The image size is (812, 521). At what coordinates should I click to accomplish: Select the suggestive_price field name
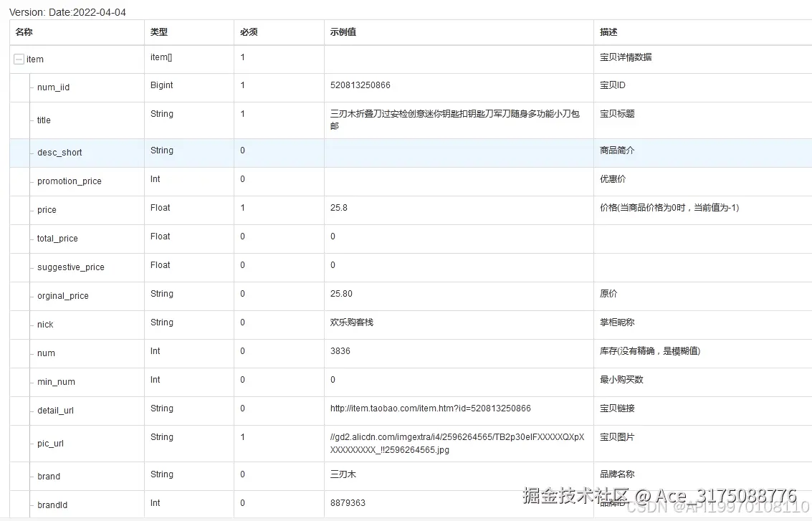71,267
